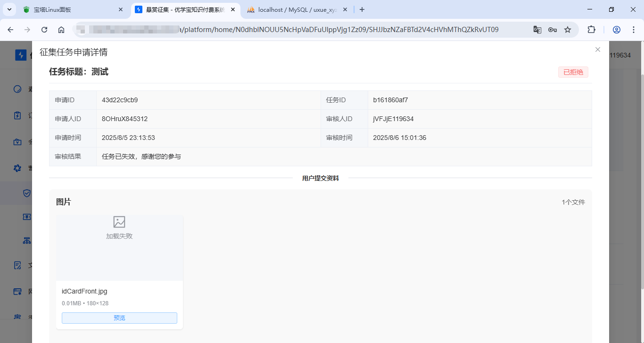Click the 预览 button under idCardFront.jpg
Viewport: 644px width, 343px height.
[x=119, y=318]
